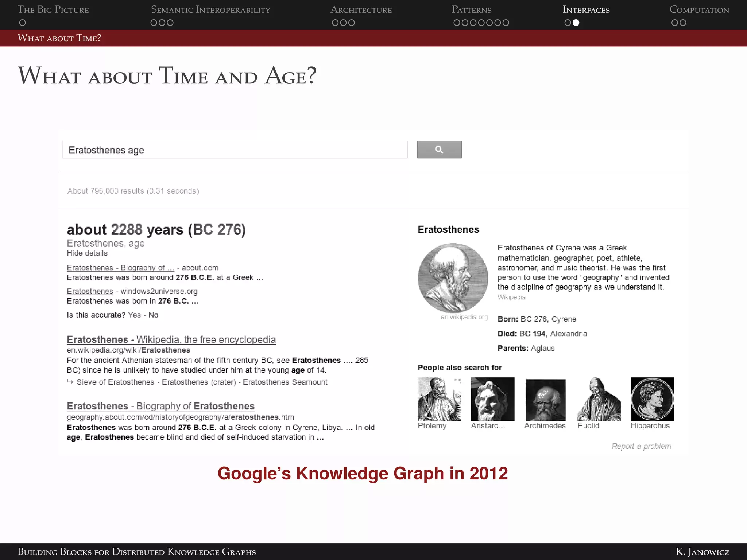
Task: Open the Eratosthenes Seamount sublink
Action: click(285, 382)
